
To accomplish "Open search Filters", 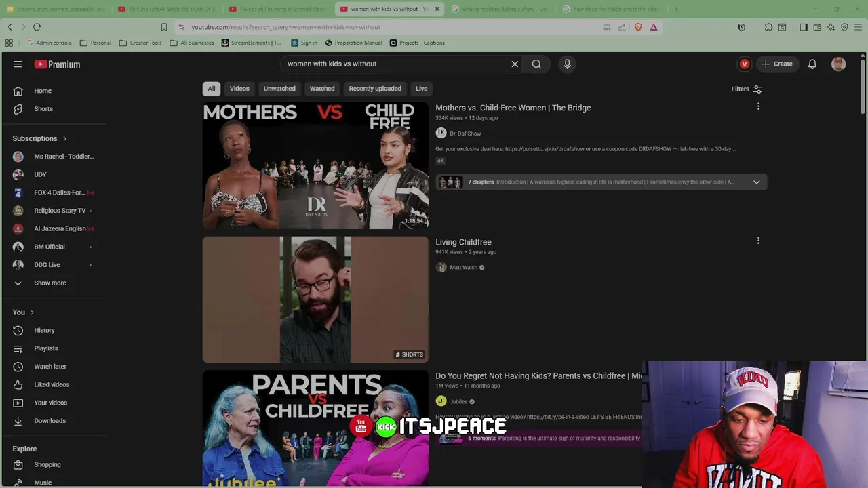I will click(747, 89).
